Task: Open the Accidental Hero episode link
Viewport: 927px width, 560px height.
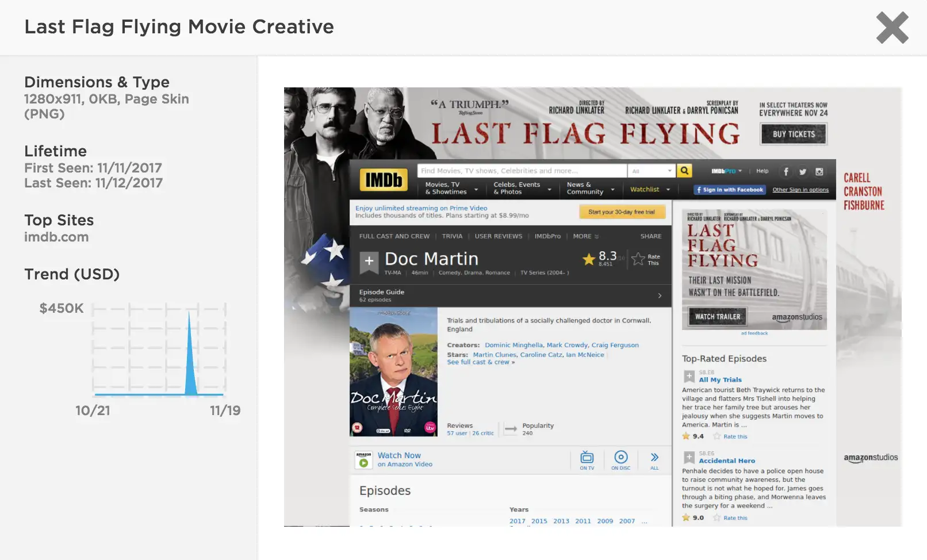Action: click(x=727, y=461)
